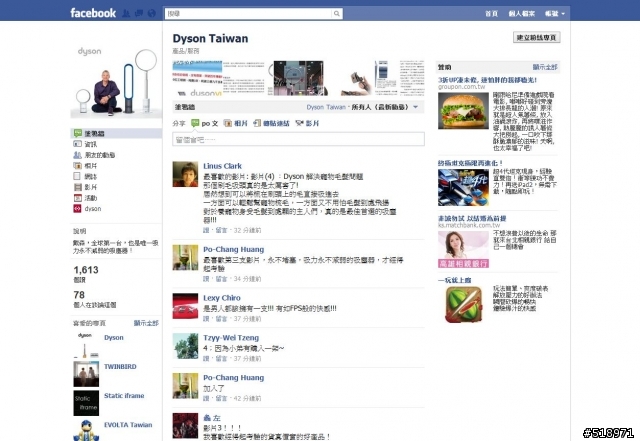Select the link share option
640x441 pixels.
tap(271, 123)
